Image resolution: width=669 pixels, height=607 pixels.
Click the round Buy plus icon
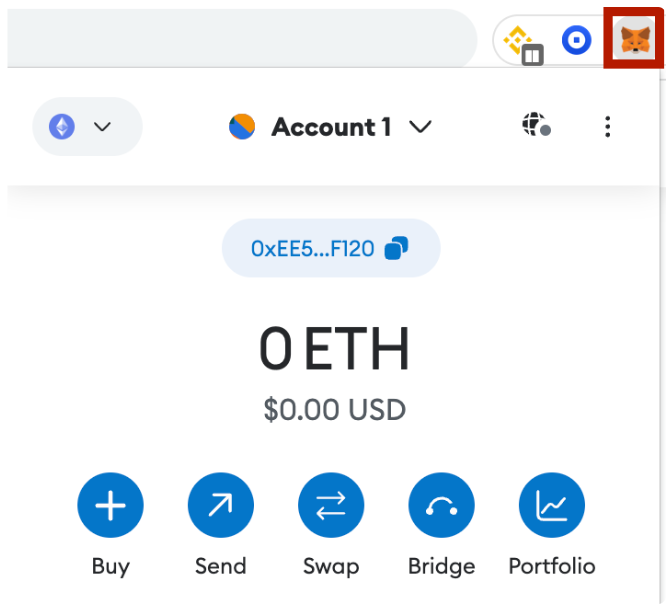pos(110,507)
